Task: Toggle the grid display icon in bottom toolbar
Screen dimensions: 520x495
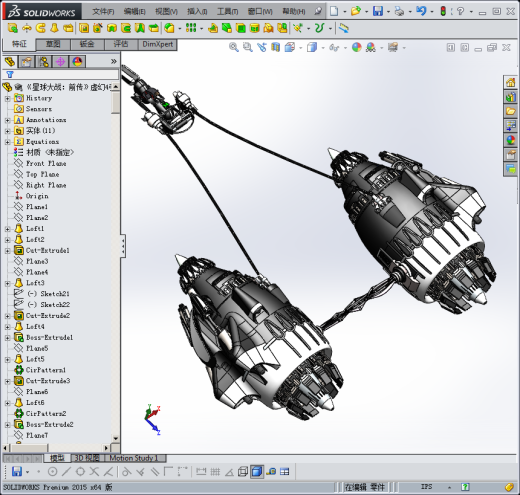Action: pos(215,471)
